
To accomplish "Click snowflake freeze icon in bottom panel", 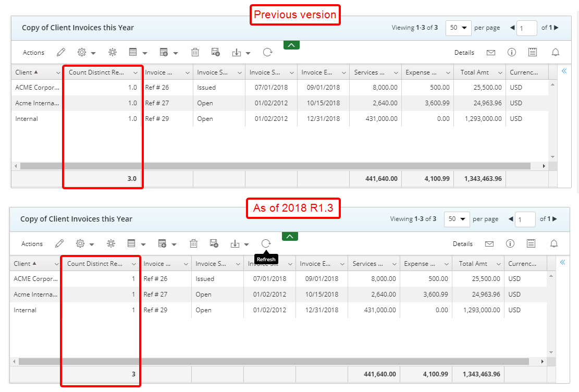I will (x=111, y=243).
